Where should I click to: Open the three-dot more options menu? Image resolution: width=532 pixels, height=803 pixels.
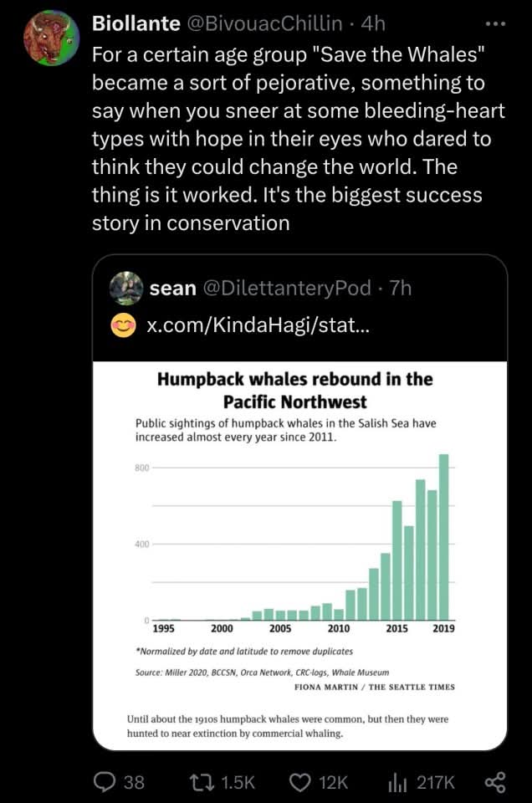point(495,23)
